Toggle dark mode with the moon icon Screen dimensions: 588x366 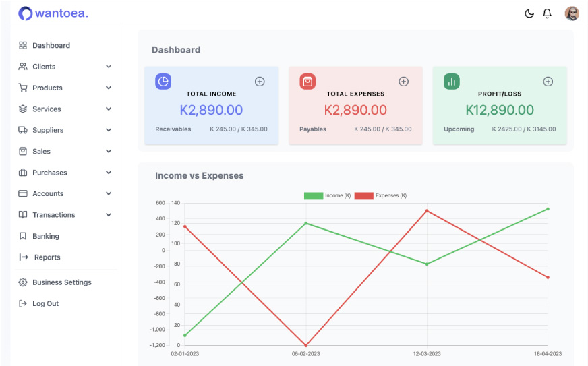point(529,13)
